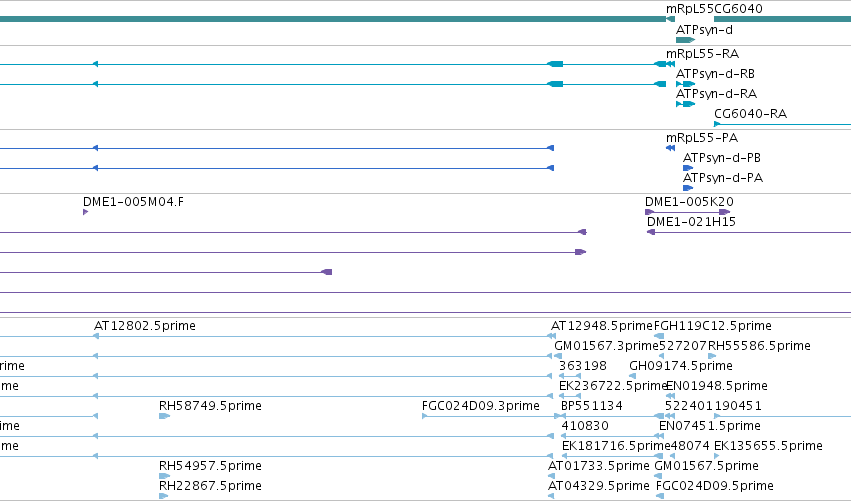Open the AT04329.5prime EST label
Viewport: 851px width, 501px height.
pyautogui.click(x=599, y=486)
